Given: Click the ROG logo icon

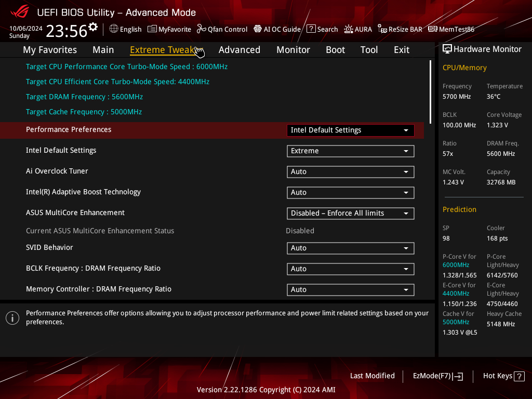Looking at the screenshot, I should (x=20, y=12).
